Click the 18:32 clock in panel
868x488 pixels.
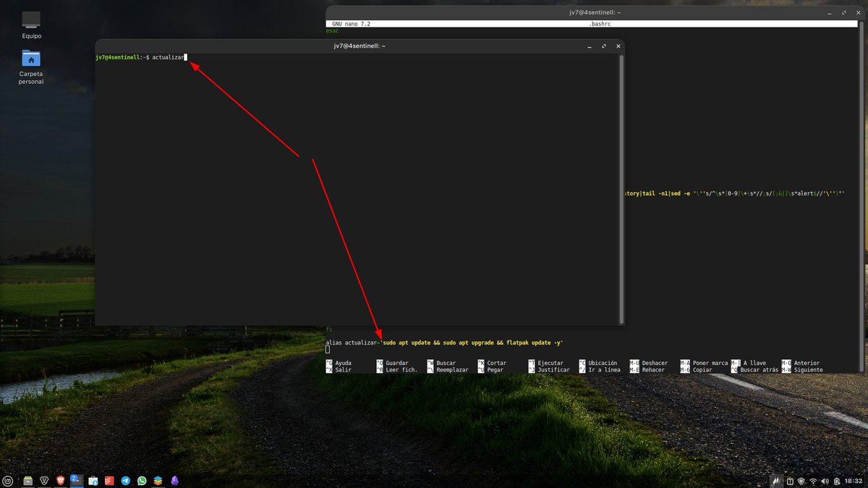pyautogui.click(x=854, y=481)
